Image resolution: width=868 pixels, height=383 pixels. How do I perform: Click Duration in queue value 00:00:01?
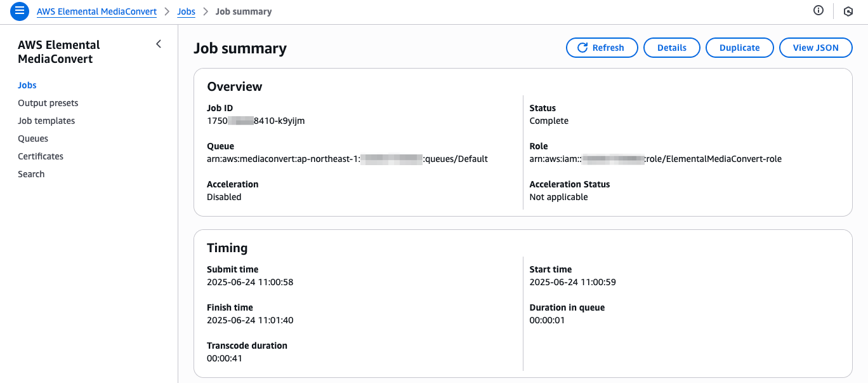tap(547, 320)
